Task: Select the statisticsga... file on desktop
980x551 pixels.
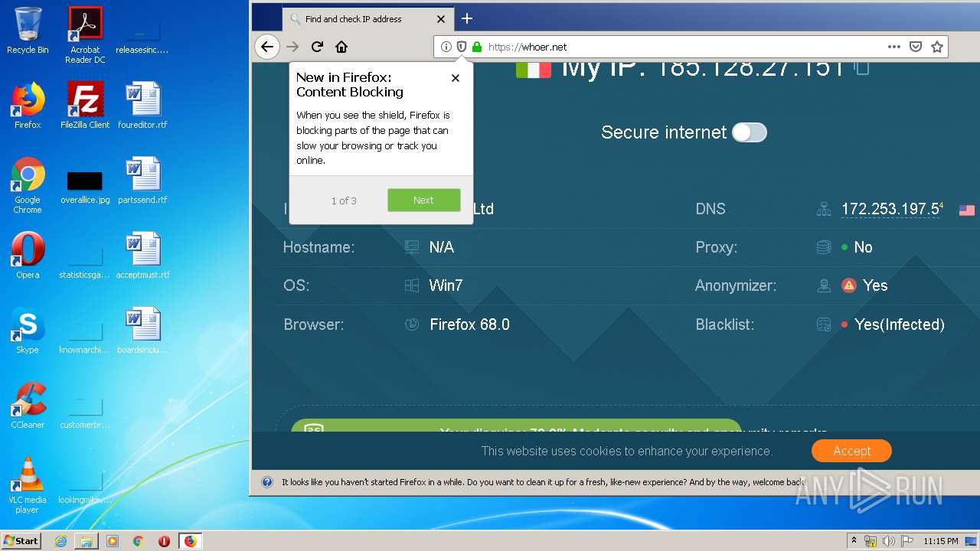Action: pyautogui.click(x=85, y=259)
